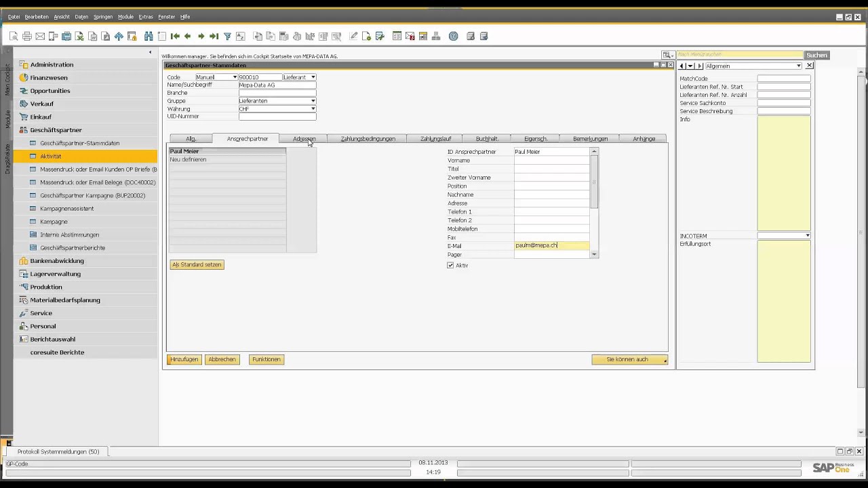Click the Opportunities module icon
868x488 pixels.
[x=24, y=90]
